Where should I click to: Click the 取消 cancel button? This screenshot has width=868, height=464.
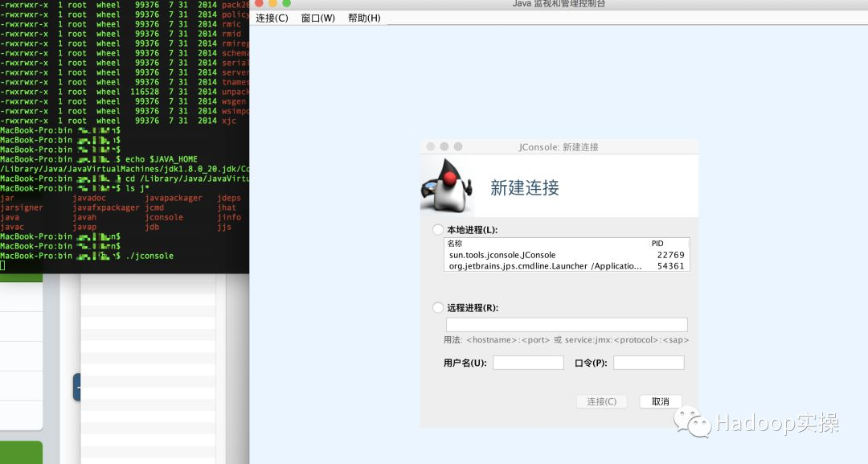[x=661, y=401]
